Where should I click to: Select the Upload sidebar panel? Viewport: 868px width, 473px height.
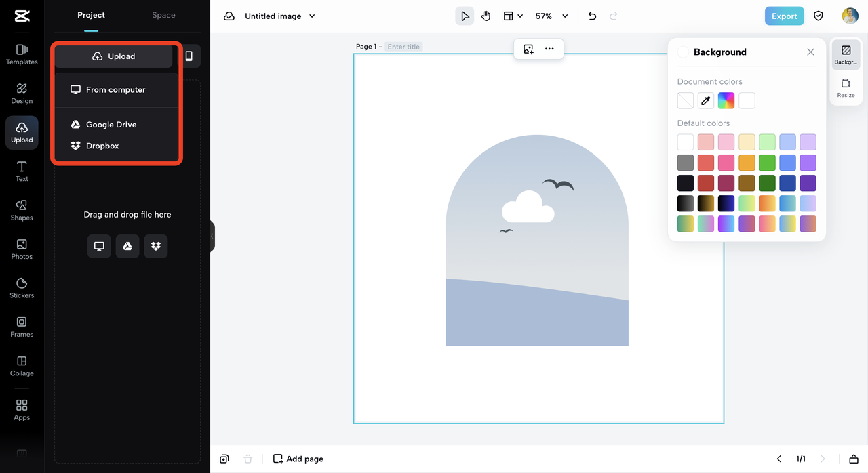coord(22,132)
